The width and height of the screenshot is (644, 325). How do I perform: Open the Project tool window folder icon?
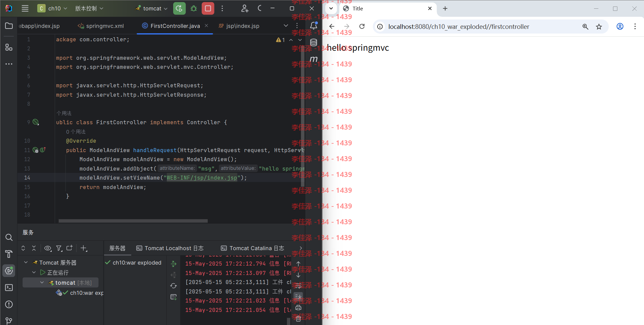[9, 26]
